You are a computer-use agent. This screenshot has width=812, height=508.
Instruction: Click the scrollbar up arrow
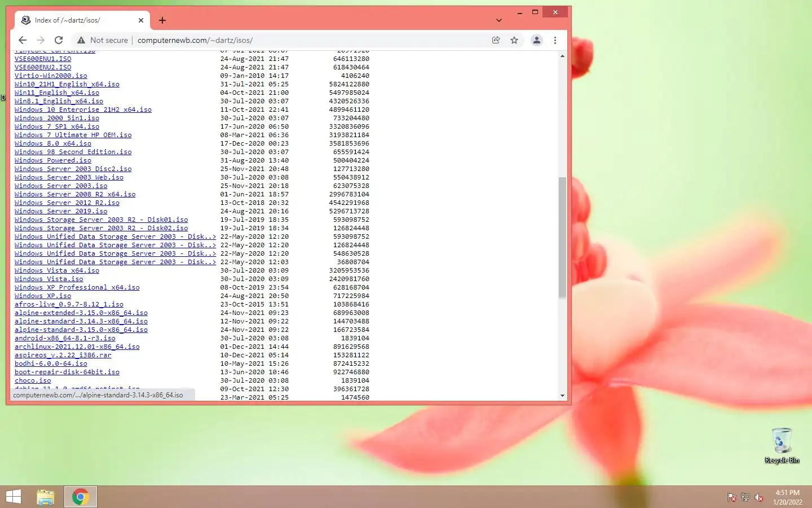coord(562,56)
